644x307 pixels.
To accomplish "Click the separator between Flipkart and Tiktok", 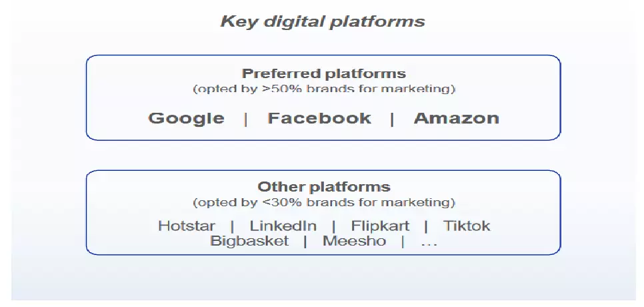I will [x=426, y=226].
